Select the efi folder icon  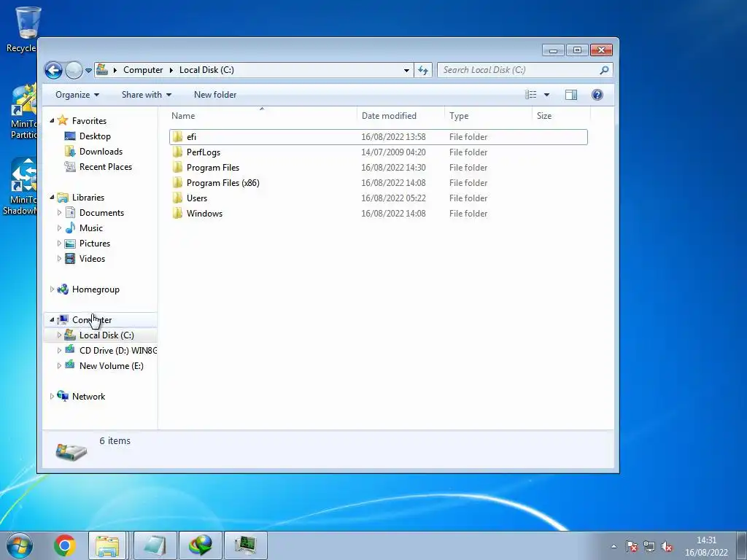click(x=177, y=137)
